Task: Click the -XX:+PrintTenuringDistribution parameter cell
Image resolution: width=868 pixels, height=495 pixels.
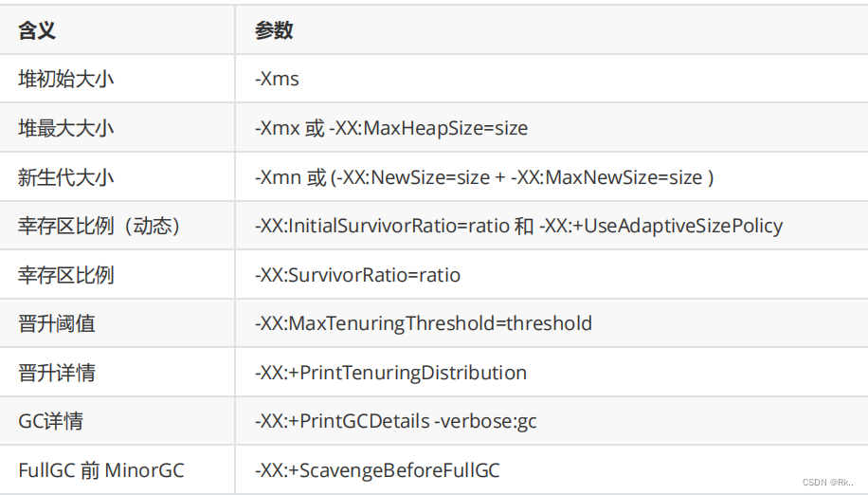Action: (390, 373)
